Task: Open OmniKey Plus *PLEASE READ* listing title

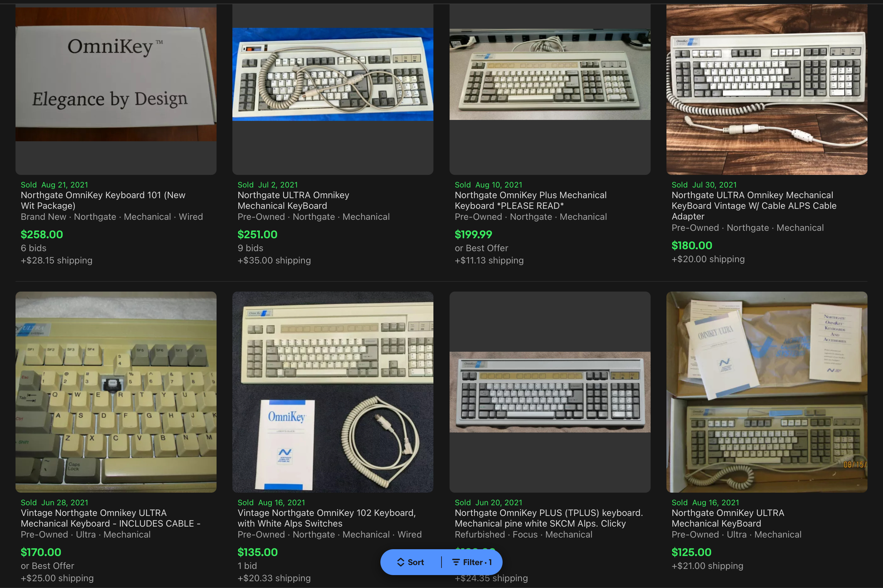Action: tap(531, 200)
